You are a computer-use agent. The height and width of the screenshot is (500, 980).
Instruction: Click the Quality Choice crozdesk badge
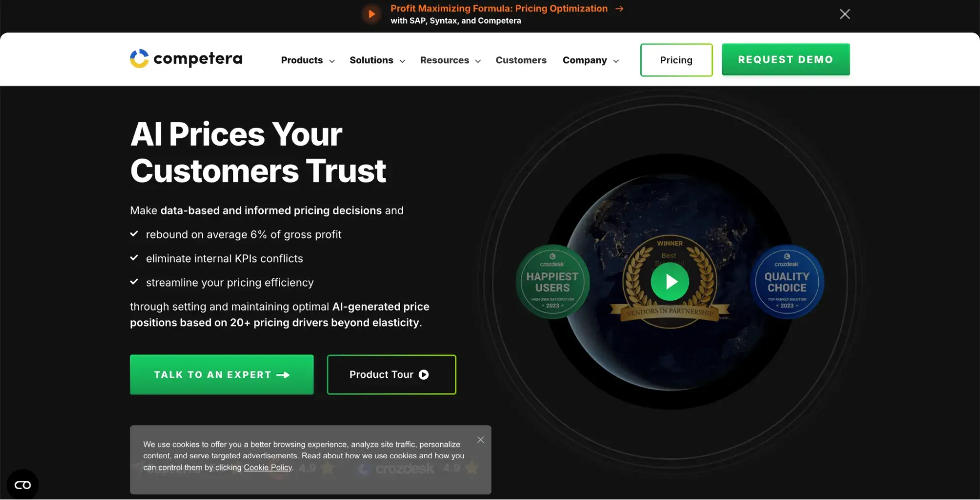[787, 282]
